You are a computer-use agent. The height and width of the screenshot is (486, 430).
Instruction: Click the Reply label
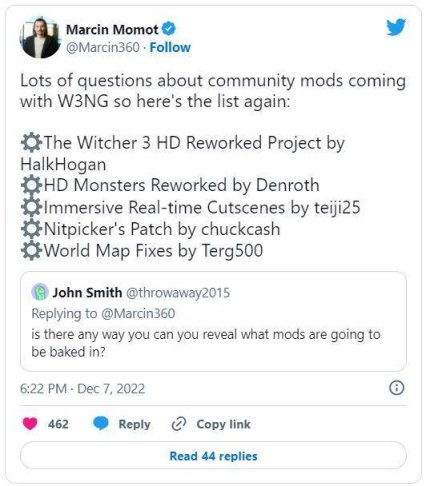click(x=134, y=424)
